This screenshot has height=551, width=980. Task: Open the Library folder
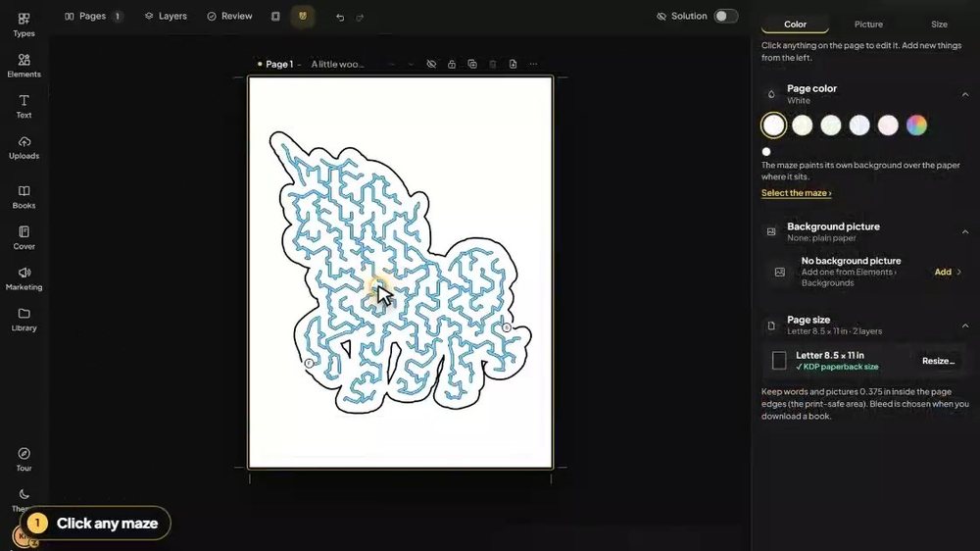click(x=24, y=320)
